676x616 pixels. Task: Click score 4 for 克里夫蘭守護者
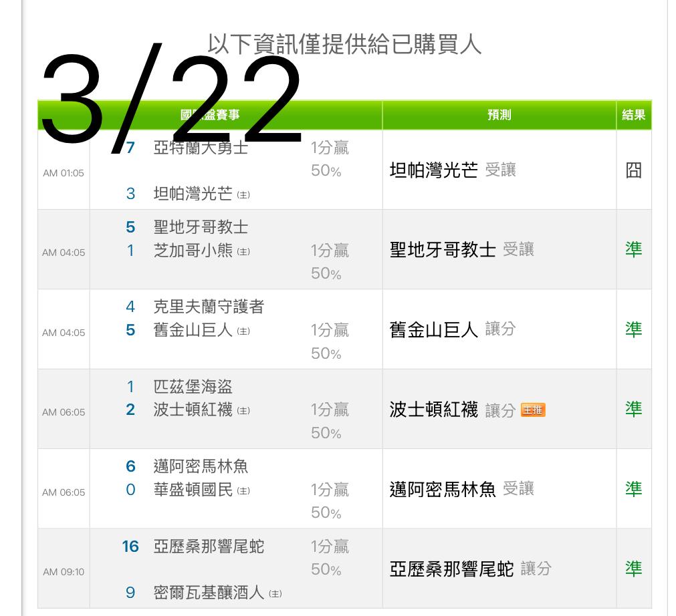point(130,307)
